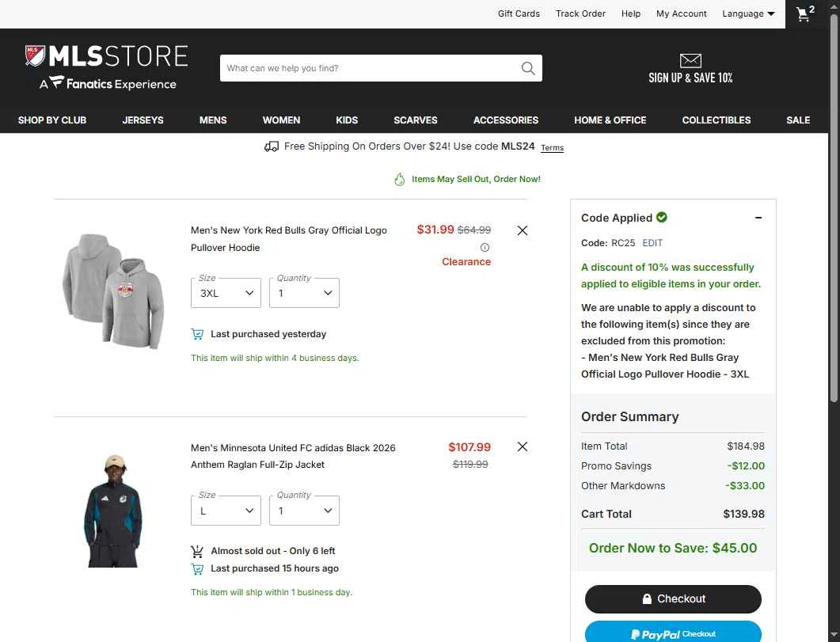Open the shopping cart icon
Image resolution: width=840 pixels, height=642 pixels.
(x=803, y=14)
